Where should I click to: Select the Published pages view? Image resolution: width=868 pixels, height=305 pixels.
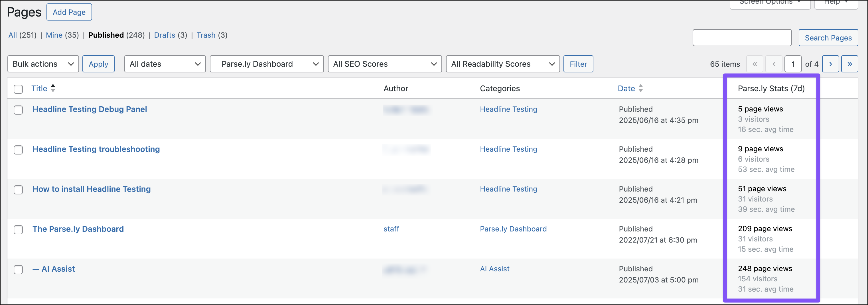tap(106, 35)
